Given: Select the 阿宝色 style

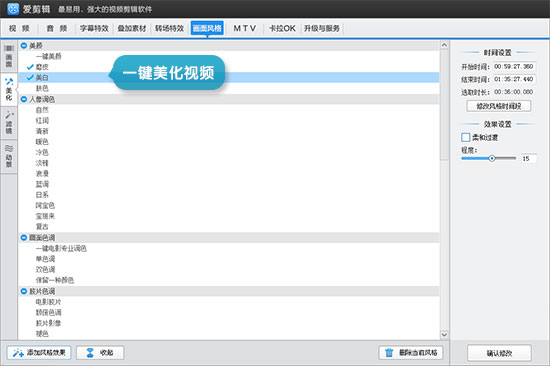Looking at the screenshot, I should [x=45, y=205].
